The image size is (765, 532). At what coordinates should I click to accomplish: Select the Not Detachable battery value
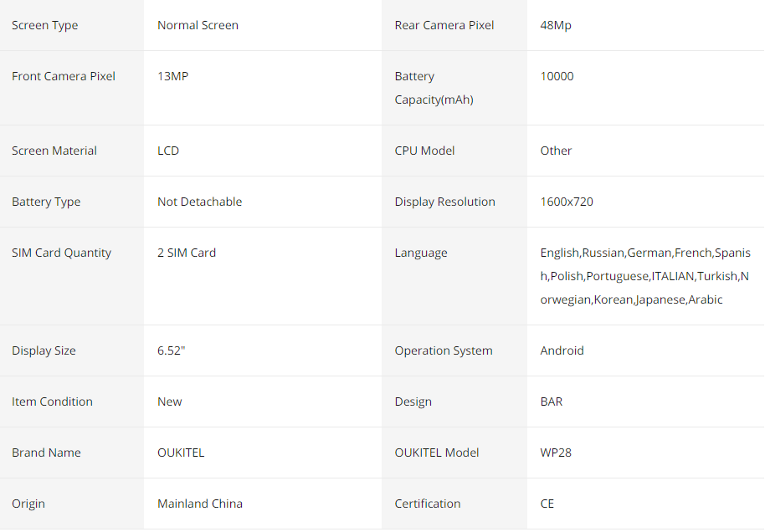tap(199, 202)
